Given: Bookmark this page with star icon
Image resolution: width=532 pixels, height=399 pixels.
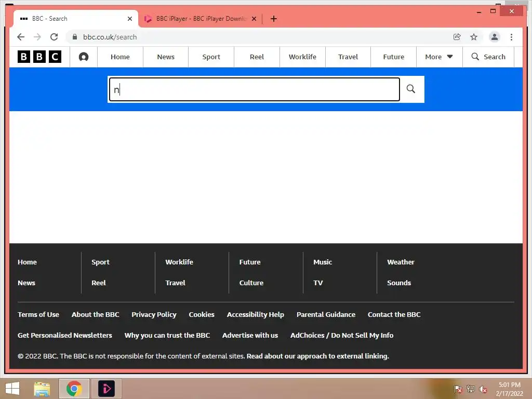Looking at the screenshot, I should 474,37.
